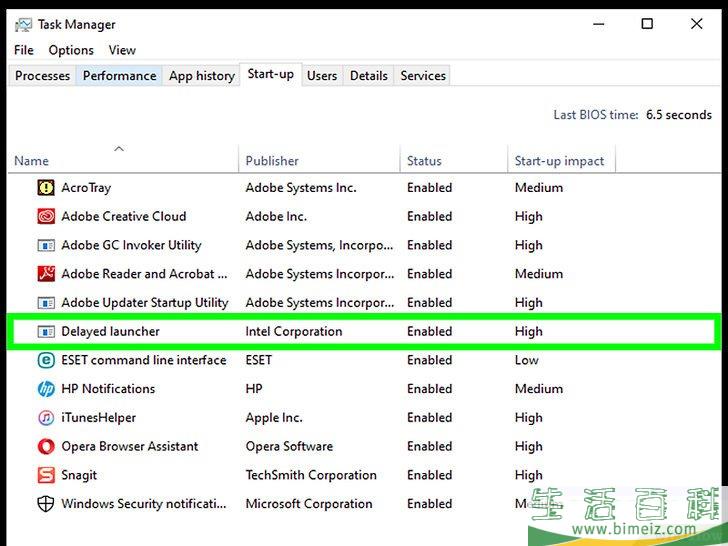Click the HP Notifications icon
The height and width of the screenshot is (546, 728).
point(46,389)
